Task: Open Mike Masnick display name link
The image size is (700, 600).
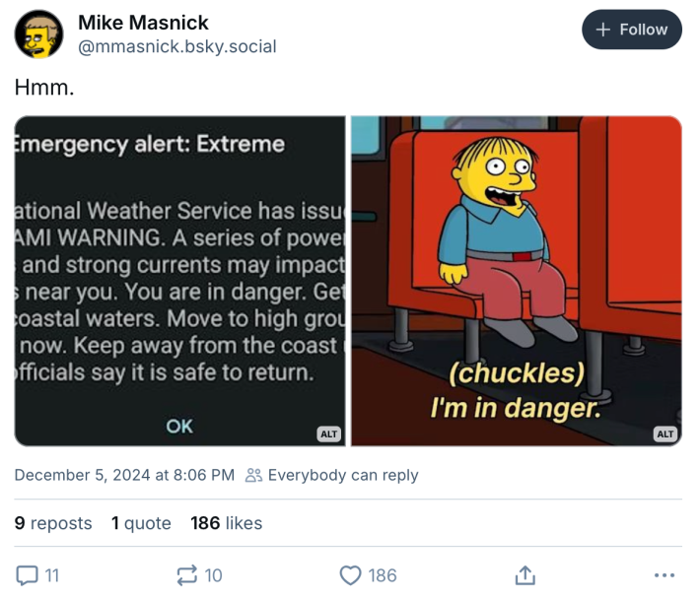Action: click(143, 22)
